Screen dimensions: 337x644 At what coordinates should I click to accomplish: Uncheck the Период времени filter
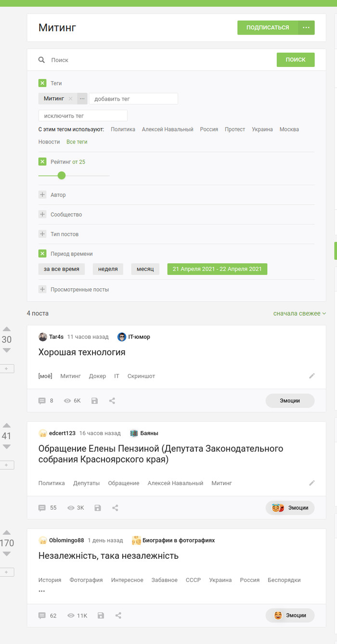point(42,254)
